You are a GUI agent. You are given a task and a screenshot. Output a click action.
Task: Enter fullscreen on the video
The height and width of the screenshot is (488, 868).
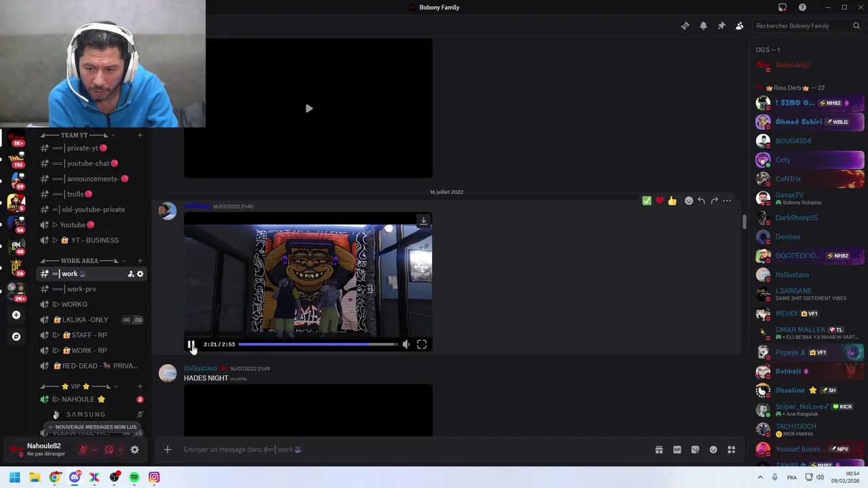(x=422, y=344)
